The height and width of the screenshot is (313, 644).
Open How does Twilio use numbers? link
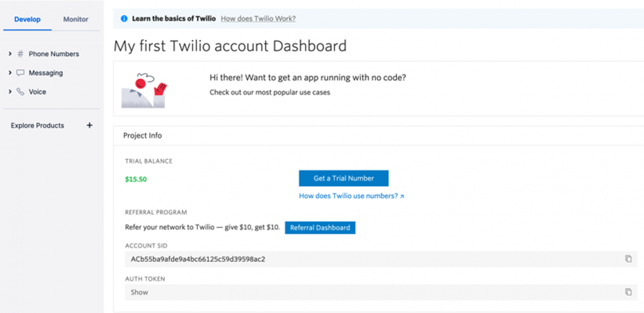[352, 196]
